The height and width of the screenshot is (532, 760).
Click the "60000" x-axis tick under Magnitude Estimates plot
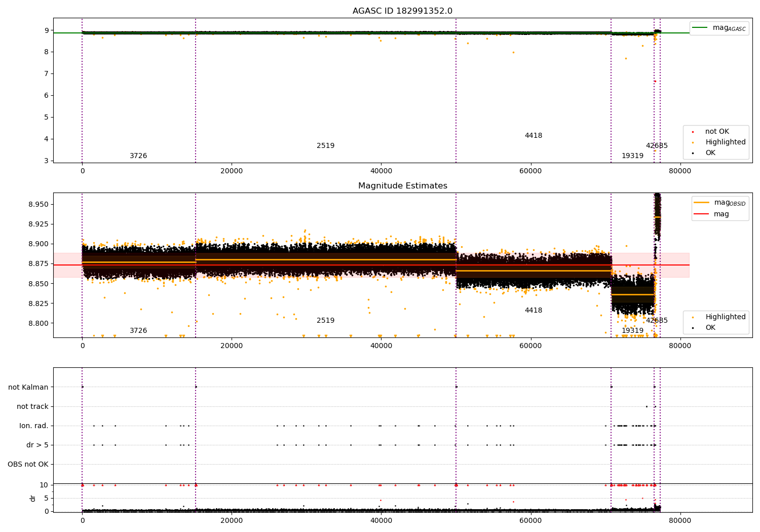(x=530, y=346)
